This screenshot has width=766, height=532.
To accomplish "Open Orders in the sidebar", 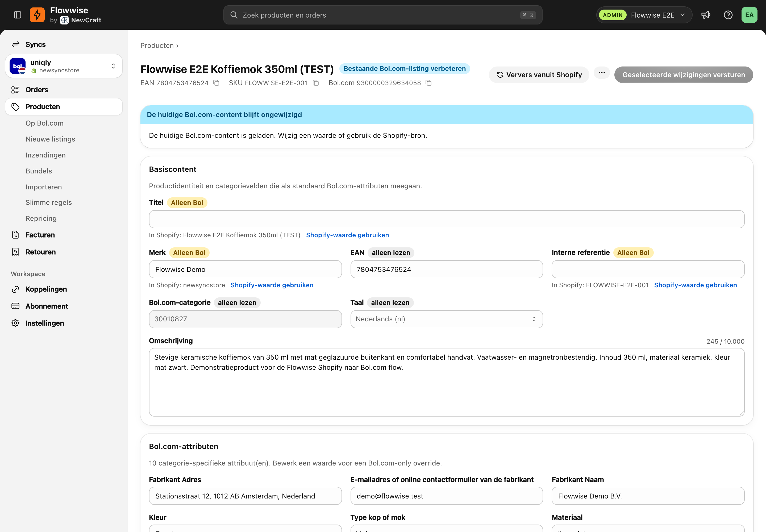I will 37,90.
